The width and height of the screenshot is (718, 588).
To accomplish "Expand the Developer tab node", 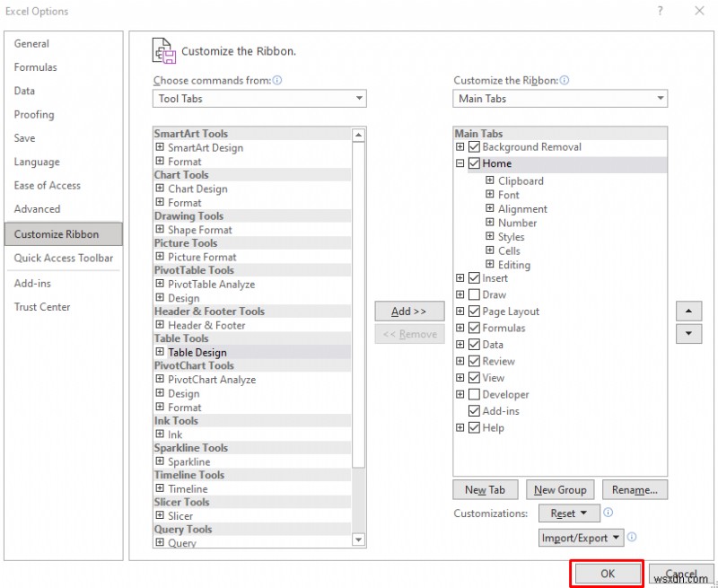I will click(x=460, y=394).
